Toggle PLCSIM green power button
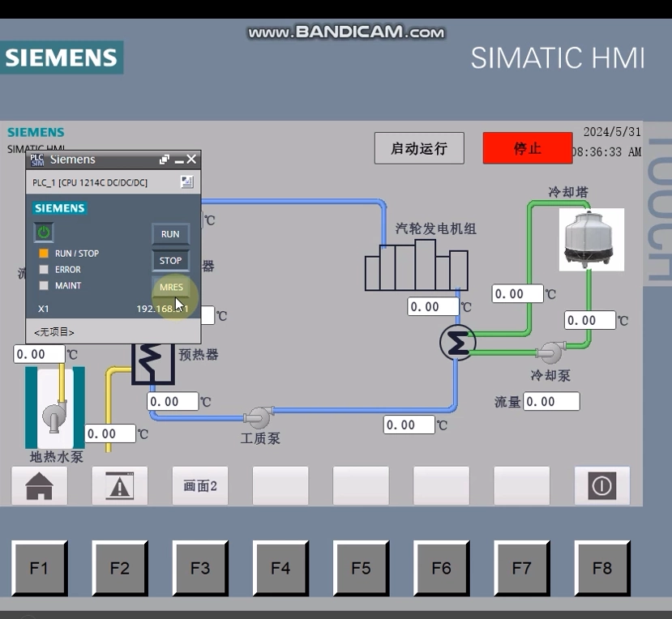Screen dimensions: 672x619 (44, 233)
